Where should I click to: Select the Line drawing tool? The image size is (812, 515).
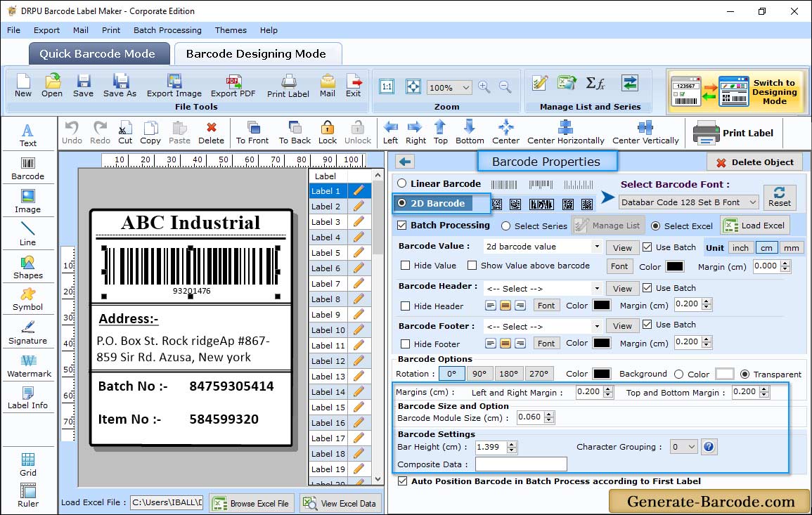tap(28, 234)
